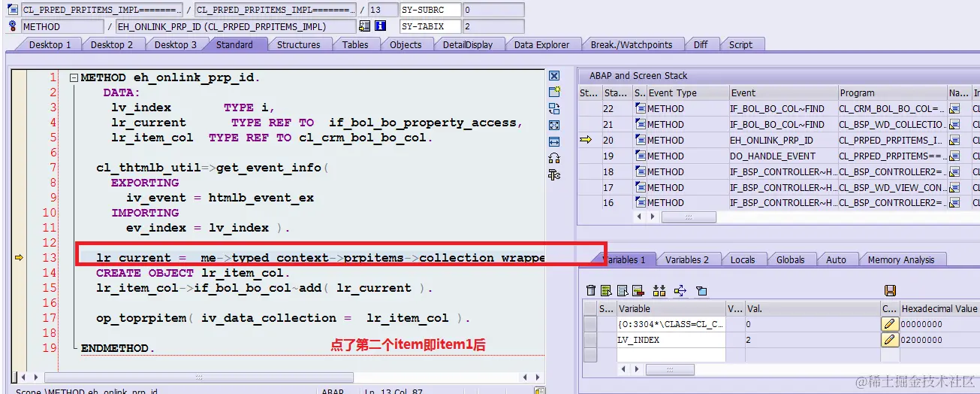Open the Structures tab
The image size is (980, 394).
point(299,44)
